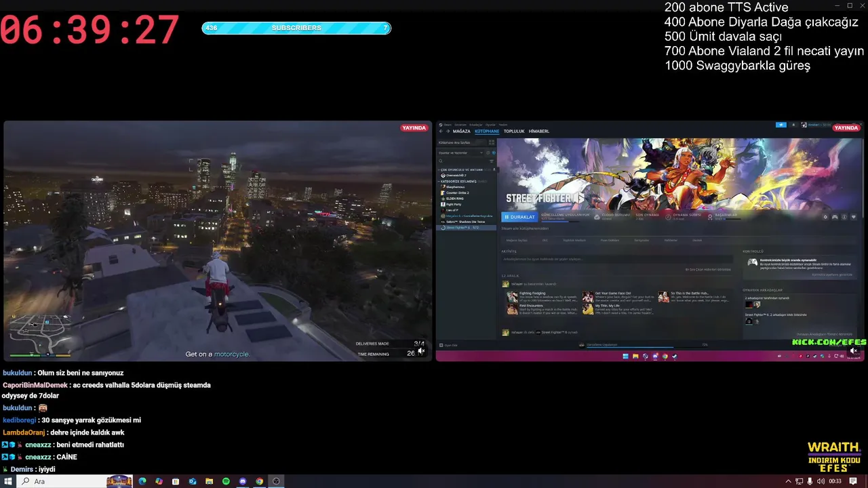Open Outlook from the taskbar
This screenshot has width=868, height=488.
coord(193,481)
